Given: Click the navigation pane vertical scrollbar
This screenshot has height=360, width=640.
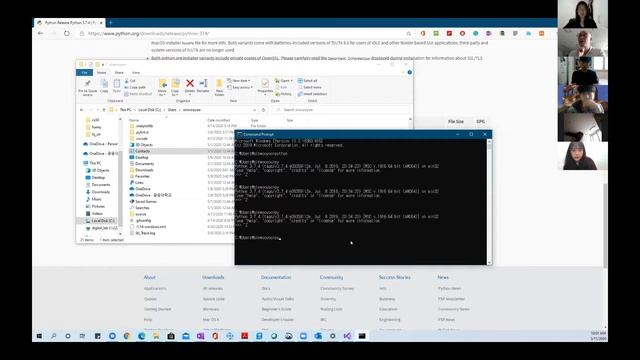Looking at the screenshot, I should click(x=120, y=176).
